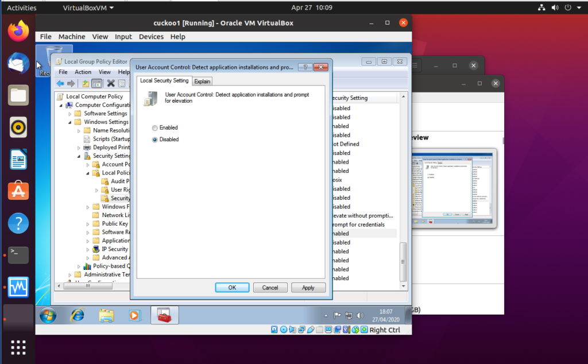Open Windows Explorer from the taskbar
588x364 pixels.
point(106,315)
